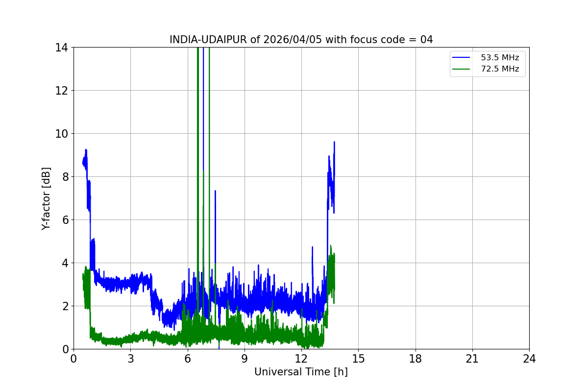This screenshot has width=588, height=392.
Task: Click the green line sample in the legend
Action: point(462,69)
